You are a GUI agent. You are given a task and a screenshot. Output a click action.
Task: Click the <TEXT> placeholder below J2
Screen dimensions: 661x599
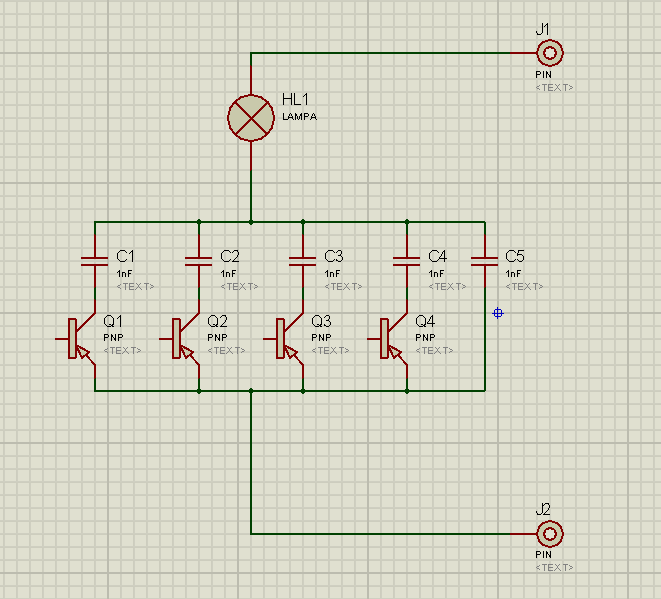click(554, 567)
